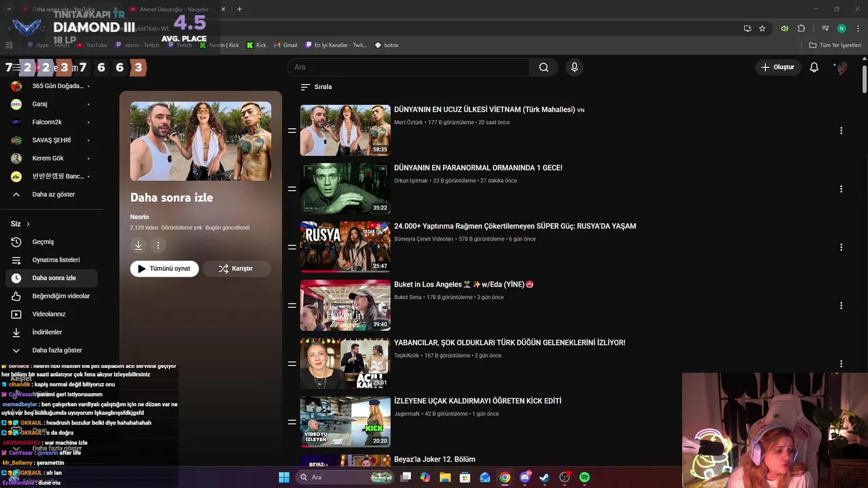Open the account avatar menu in YouTube
This screenshot has height=488, width=868.
point(841,67)
